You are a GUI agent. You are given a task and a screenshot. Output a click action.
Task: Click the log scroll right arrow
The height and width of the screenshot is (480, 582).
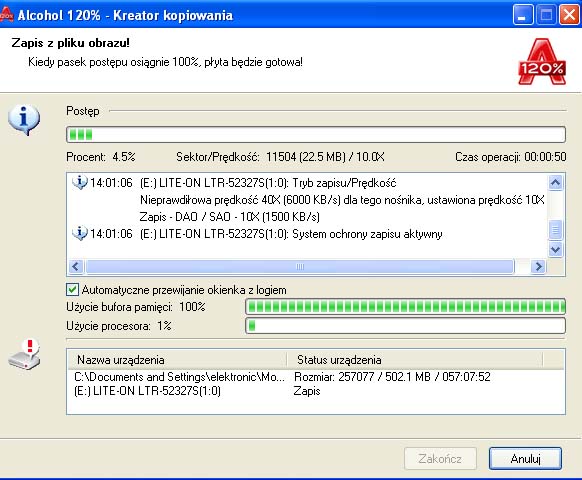coord(538,266)
